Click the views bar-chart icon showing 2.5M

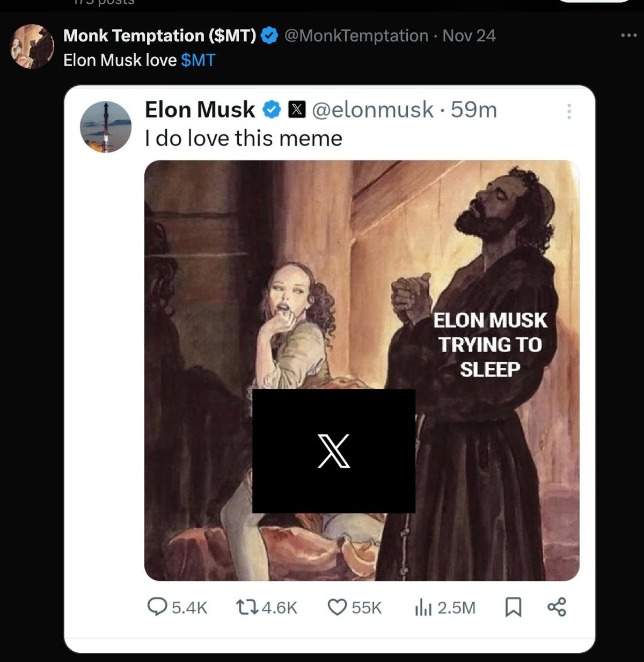point(423,607)
